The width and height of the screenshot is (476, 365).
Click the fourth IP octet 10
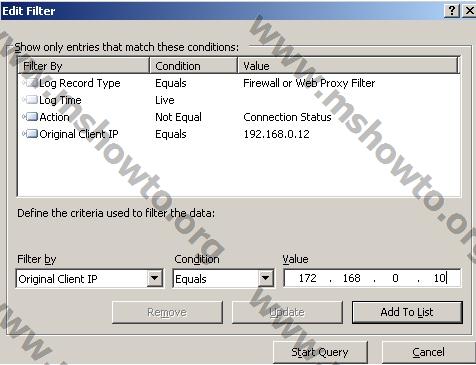(x=439, y=278)
